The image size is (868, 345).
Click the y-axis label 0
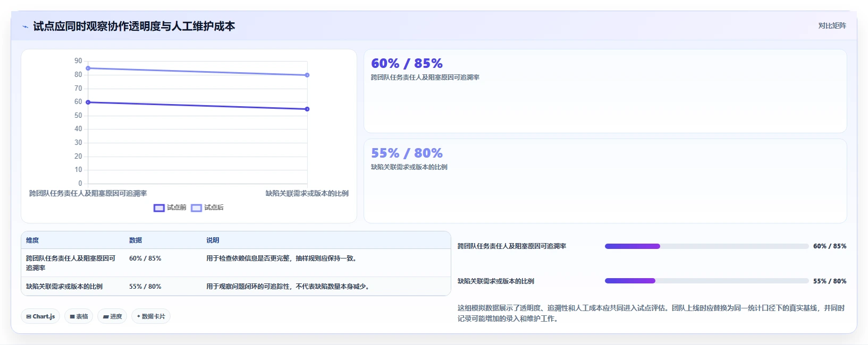pyautogui.click(x=80, y=184)
